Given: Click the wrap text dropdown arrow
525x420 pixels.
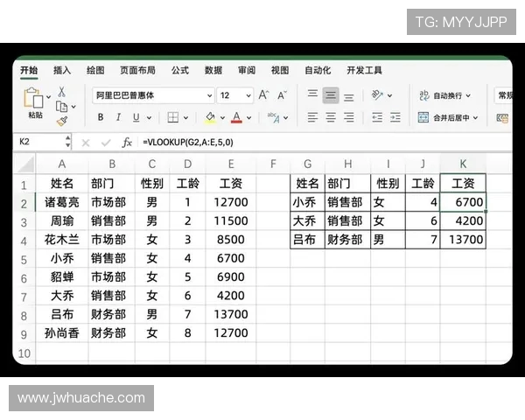Looking at the screenshot, I should click(468, 95).
